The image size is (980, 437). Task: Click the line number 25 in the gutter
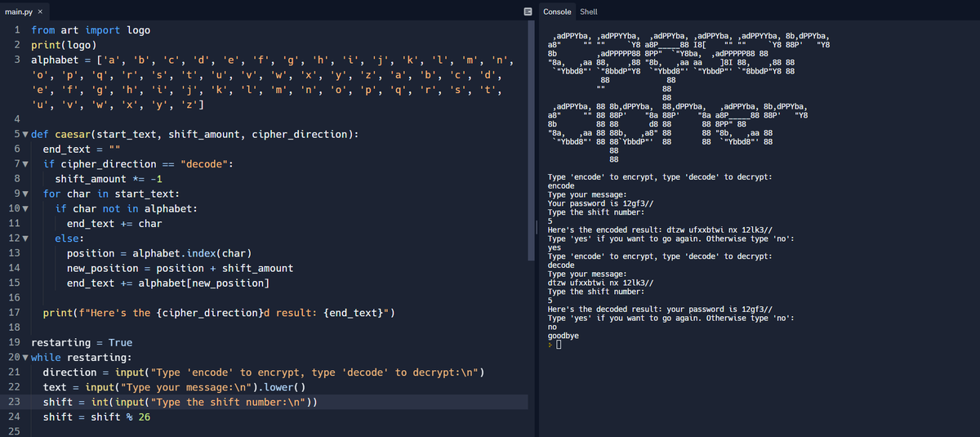[12, 432]
